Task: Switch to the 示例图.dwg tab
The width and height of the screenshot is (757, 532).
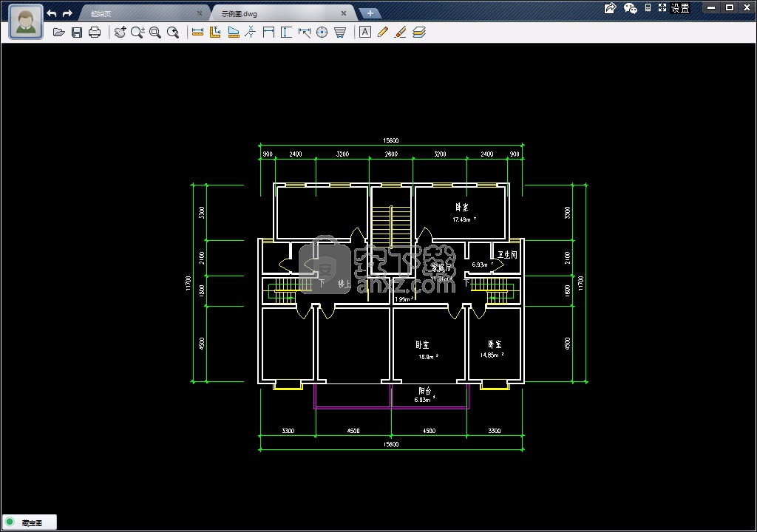Action: (239, 13)
